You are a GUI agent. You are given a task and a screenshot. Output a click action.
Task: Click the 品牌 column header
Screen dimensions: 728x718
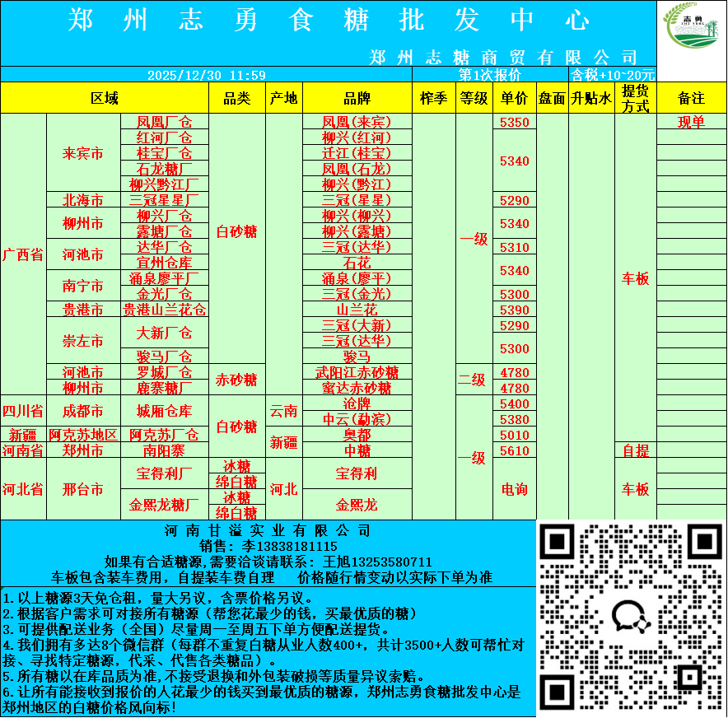tap(357, 98)
